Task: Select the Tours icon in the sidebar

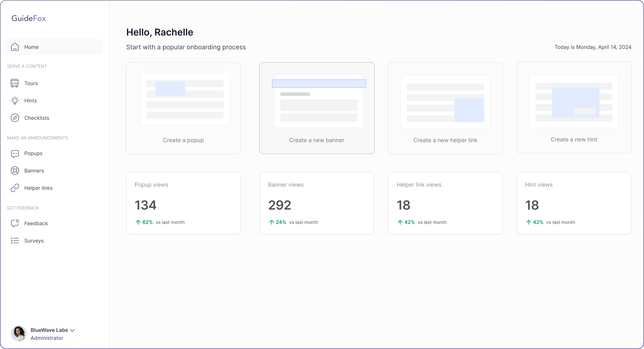Action: 15,83
